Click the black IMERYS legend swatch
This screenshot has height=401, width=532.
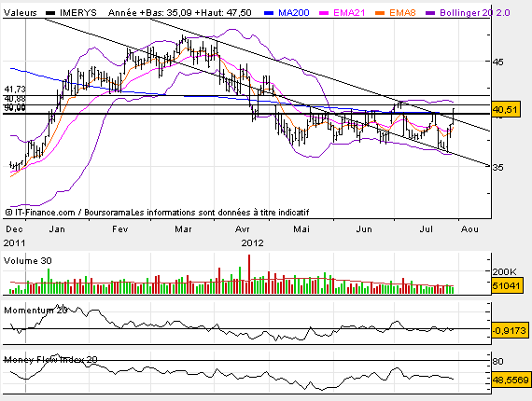pyautogui.click(x=50, y=13)
